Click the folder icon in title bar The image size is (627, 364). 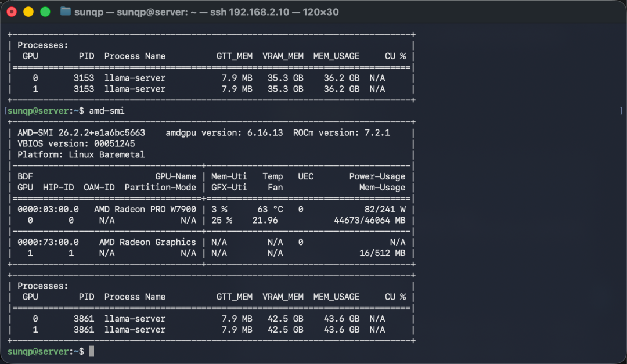(x=66, y=12)
